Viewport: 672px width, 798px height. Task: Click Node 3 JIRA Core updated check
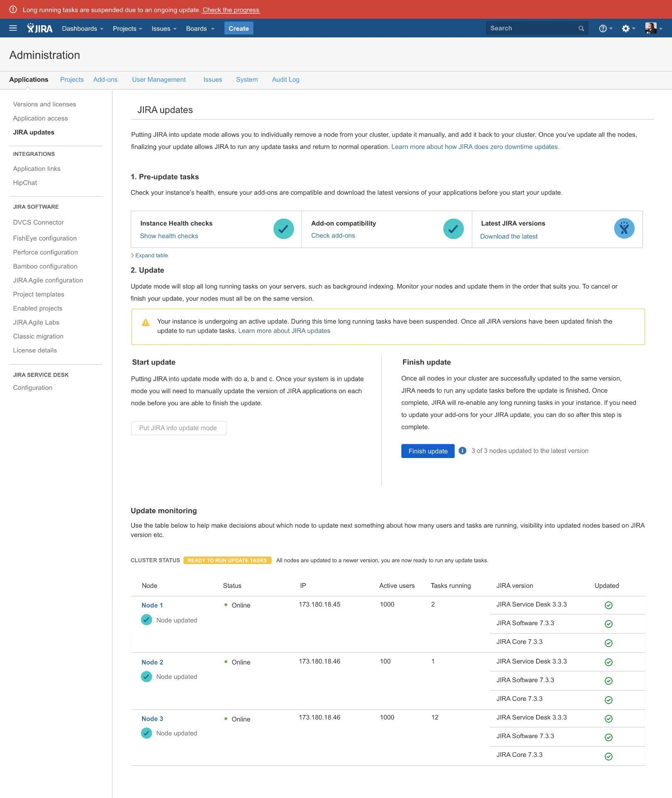point(608,756)
